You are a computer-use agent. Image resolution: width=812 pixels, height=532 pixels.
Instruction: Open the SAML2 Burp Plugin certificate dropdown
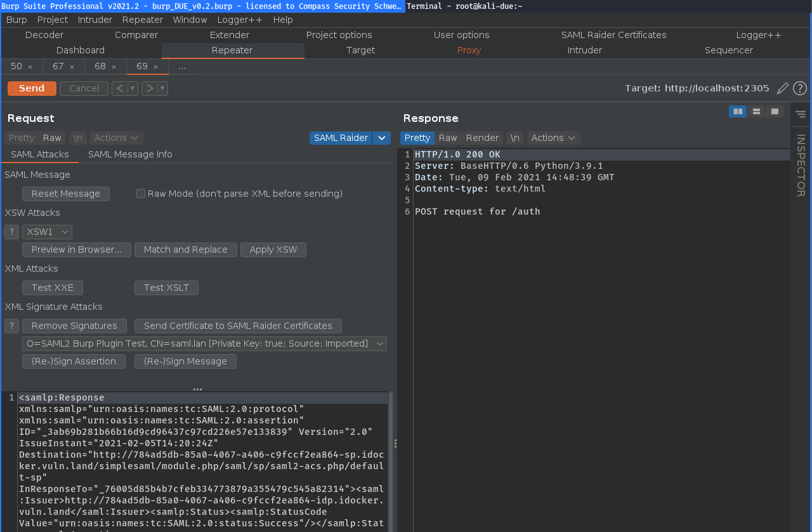(x=204, y=343)
